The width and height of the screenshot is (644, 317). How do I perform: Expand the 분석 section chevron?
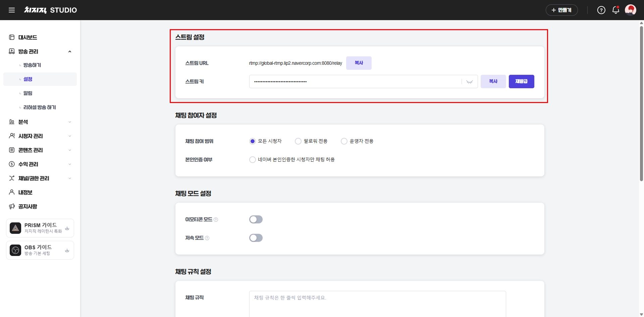tap(70, 122)
